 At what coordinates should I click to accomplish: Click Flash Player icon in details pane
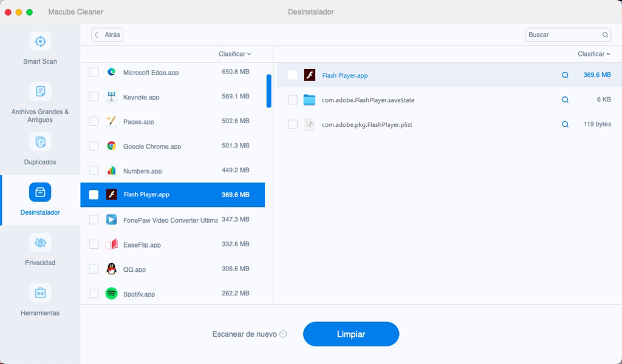coord(309,75)
